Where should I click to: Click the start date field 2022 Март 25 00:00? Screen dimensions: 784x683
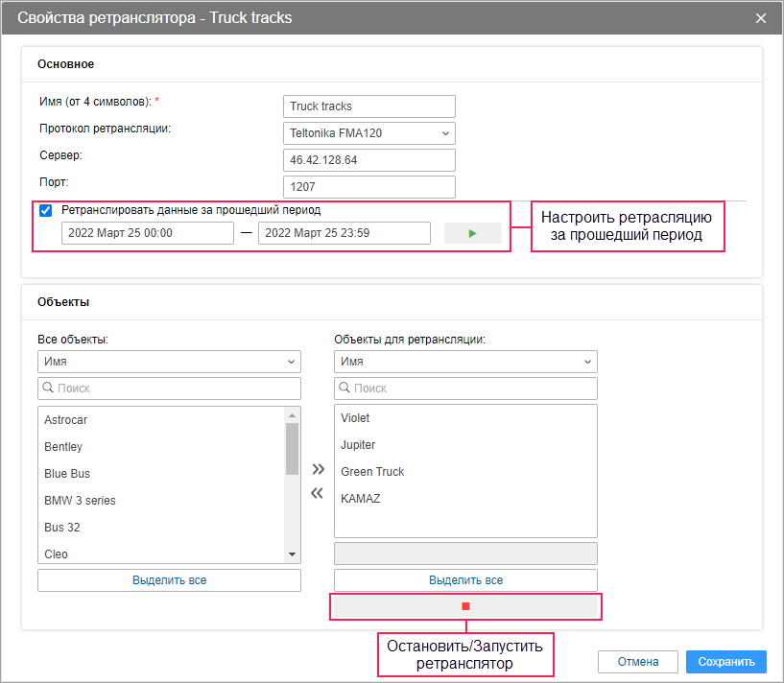tap(147, 233)
